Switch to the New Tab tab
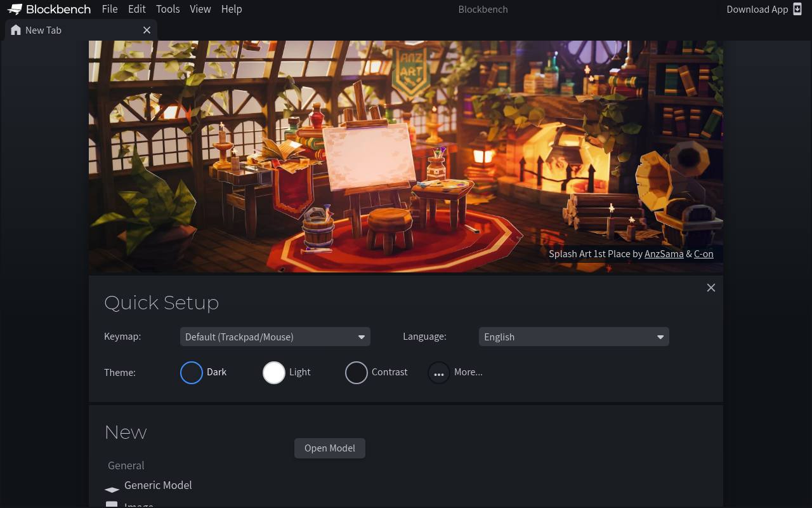 [81, 30]
